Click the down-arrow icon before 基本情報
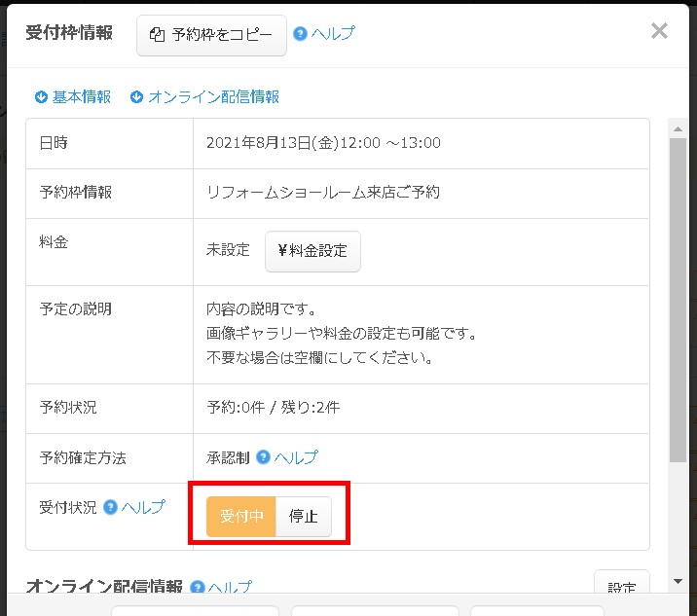 [41, 97]
